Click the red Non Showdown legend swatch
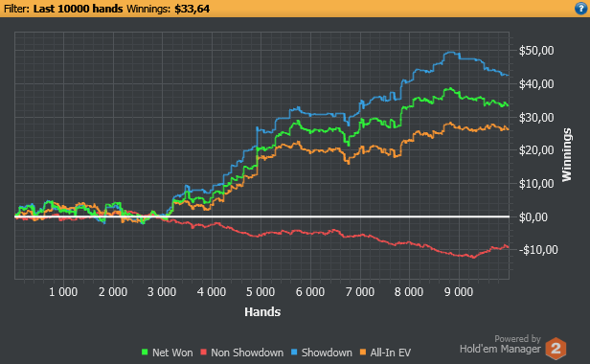Image resolution: width=590 pixels, height=364 pixels. click(x=203, y=353)
